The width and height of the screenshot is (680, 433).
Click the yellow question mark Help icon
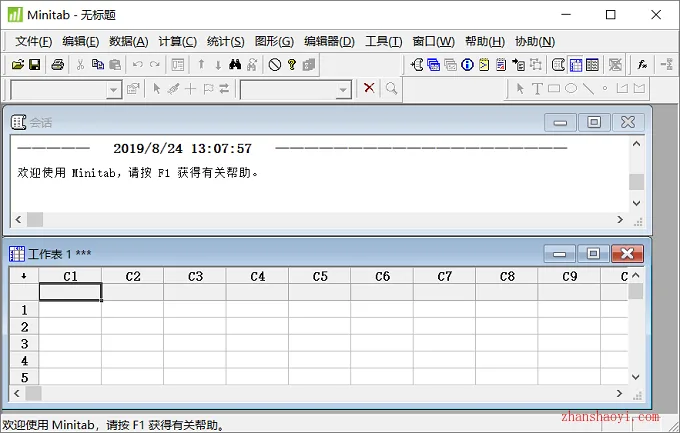click(x=292, y=65)
